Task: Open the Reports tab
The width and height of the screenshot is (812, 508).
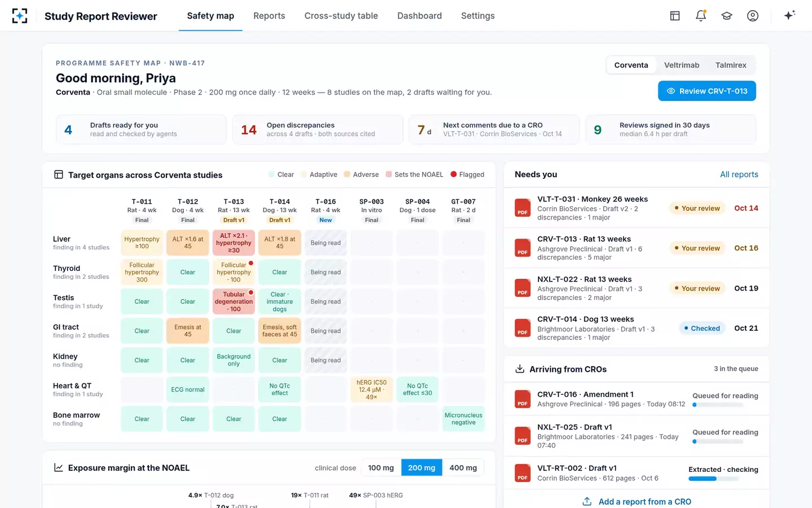Action: pyautogui.click(x=269, y=16)
